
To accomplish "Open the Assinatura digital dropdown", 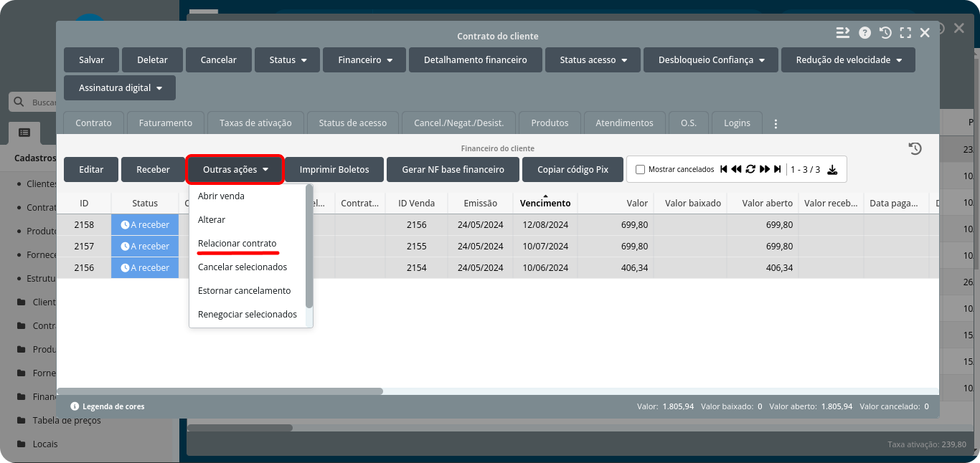I will (120, 88).
